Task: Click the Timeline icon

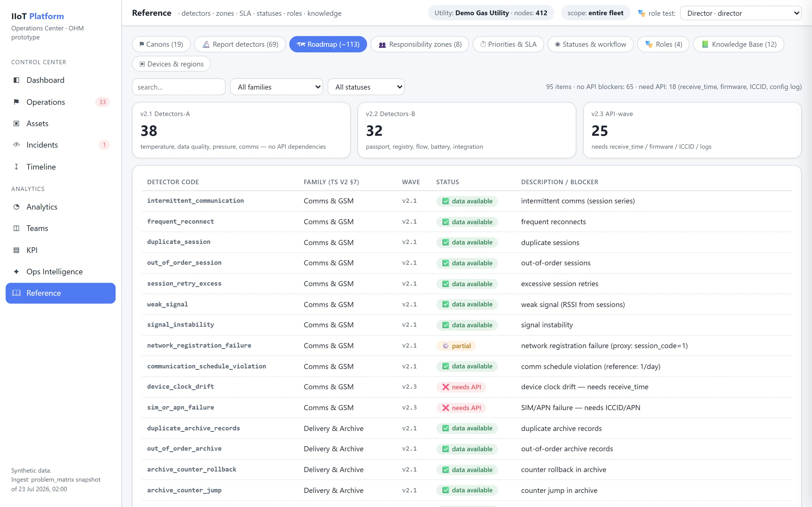Action: click(x=16, y=167)
